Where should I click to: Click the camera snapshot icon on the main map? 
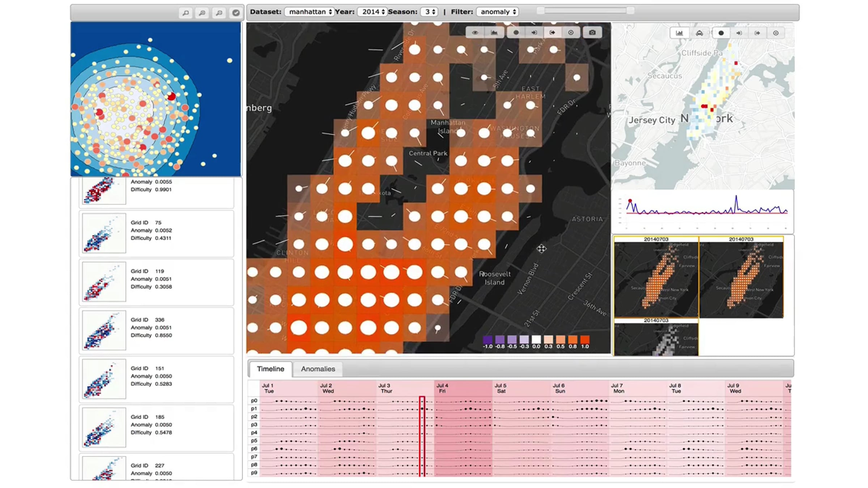592,33
